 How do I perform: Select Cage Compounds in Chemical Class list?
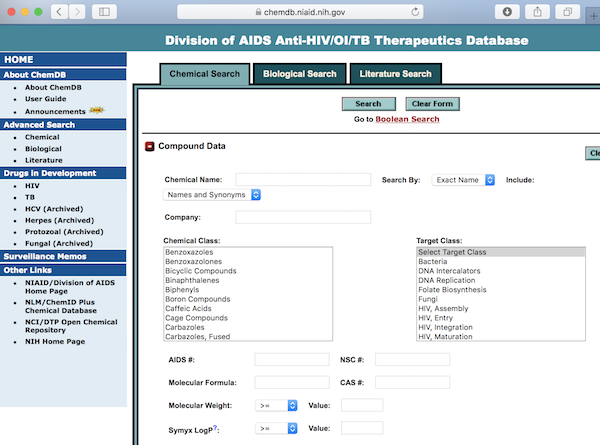click(x=248, y=318)
